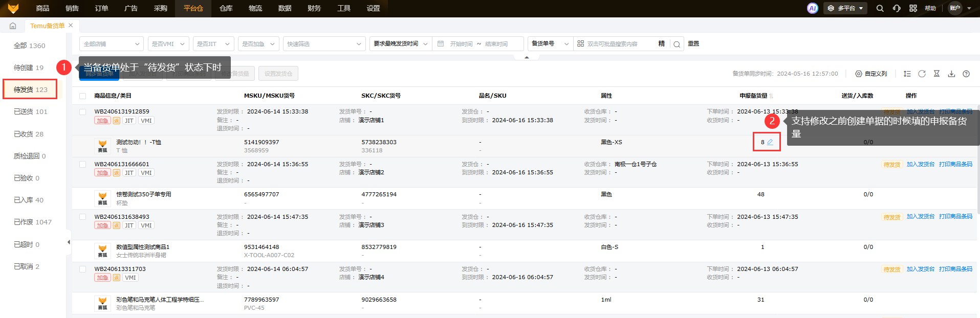Open the 仓库 menu in top bar
This screenshot has height=318, width=980.
226,8
